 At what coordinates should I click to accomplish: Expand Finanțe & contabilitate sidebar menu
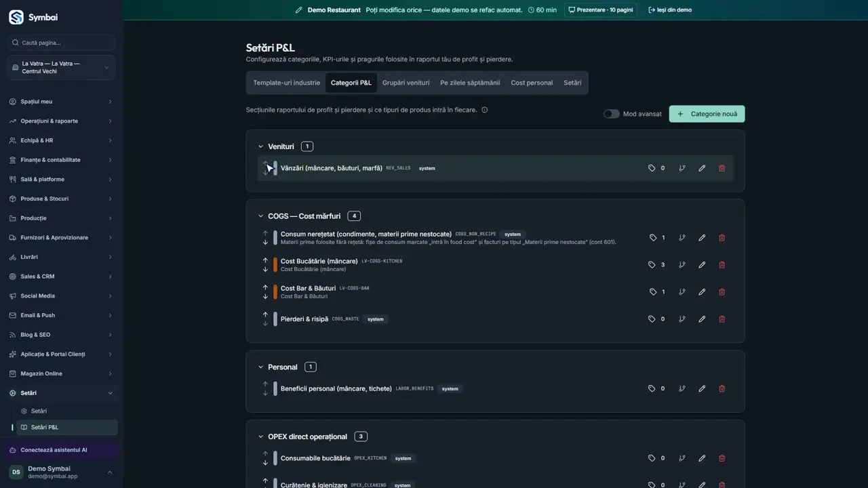pyautogui.click(x=61, y=160)
